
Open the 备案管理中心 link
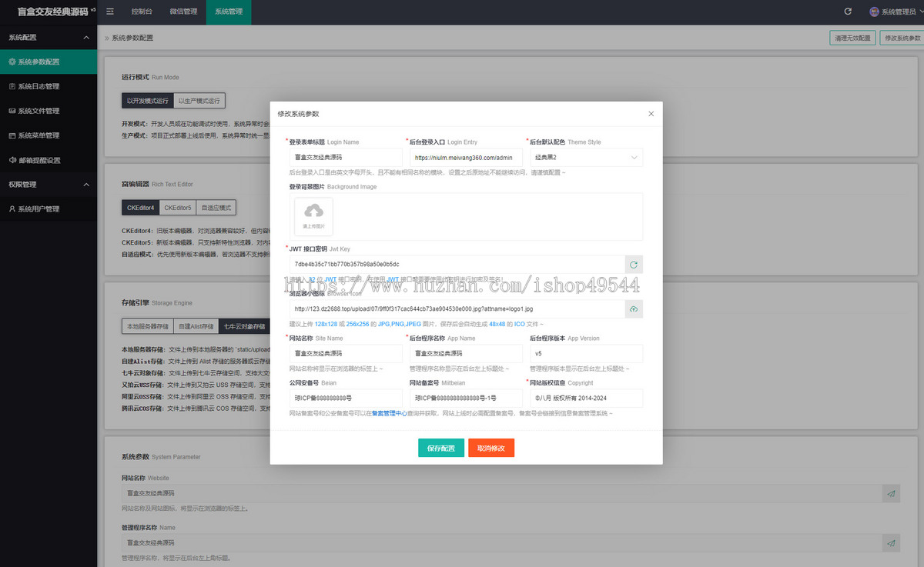coord(390,414)
